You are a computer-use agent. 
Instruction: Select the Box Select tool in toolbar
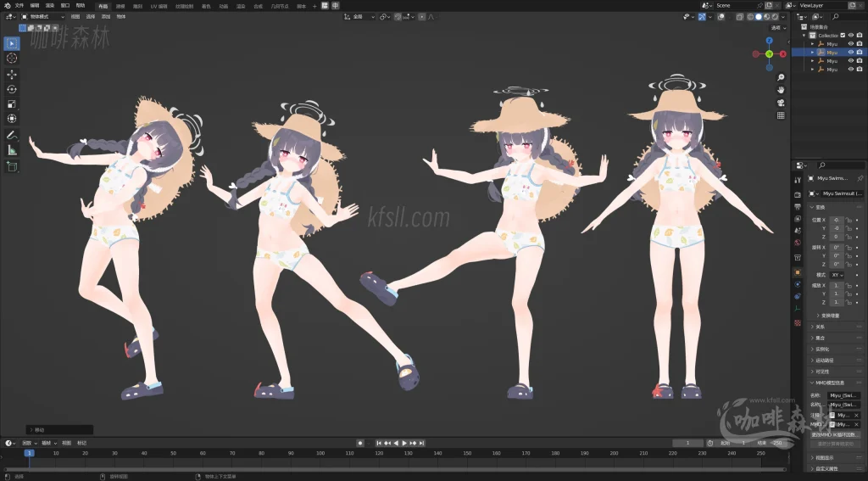click(x=12, y=43)
